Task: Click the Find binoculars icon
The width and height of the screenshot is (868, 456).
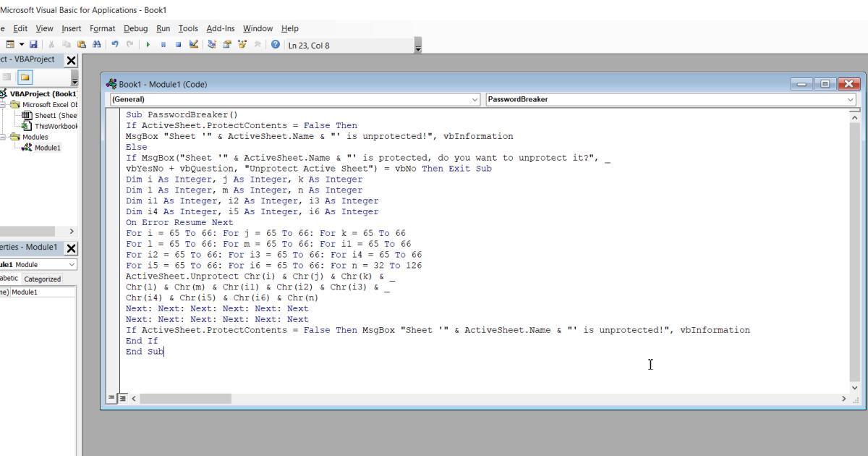Action: coord(96,45)
